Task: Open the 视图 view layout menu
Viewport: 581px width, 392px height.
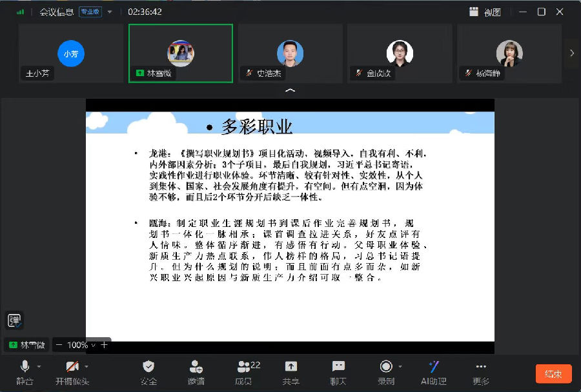Action: [x=485, y=12]
